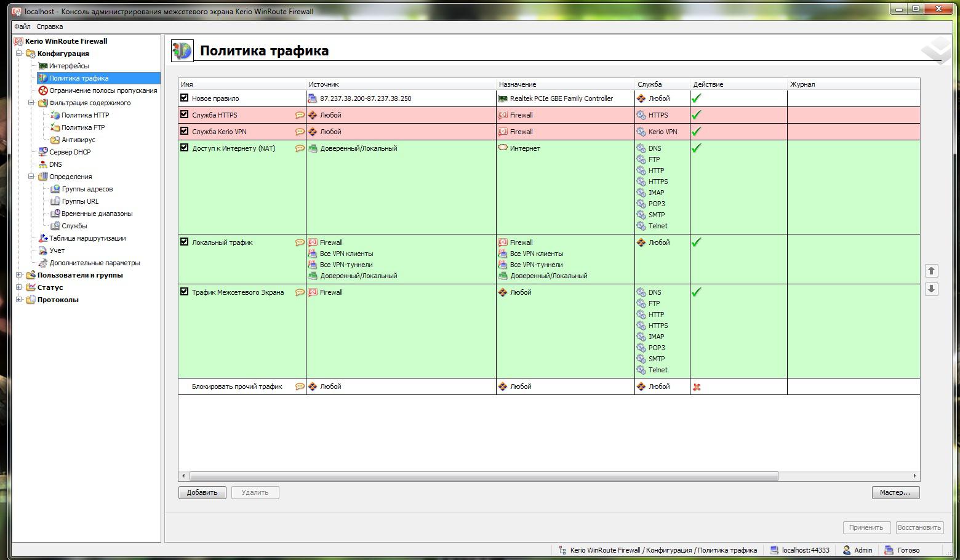
Task: Click the scrollbar left arrow
Action: pos(183,476)
